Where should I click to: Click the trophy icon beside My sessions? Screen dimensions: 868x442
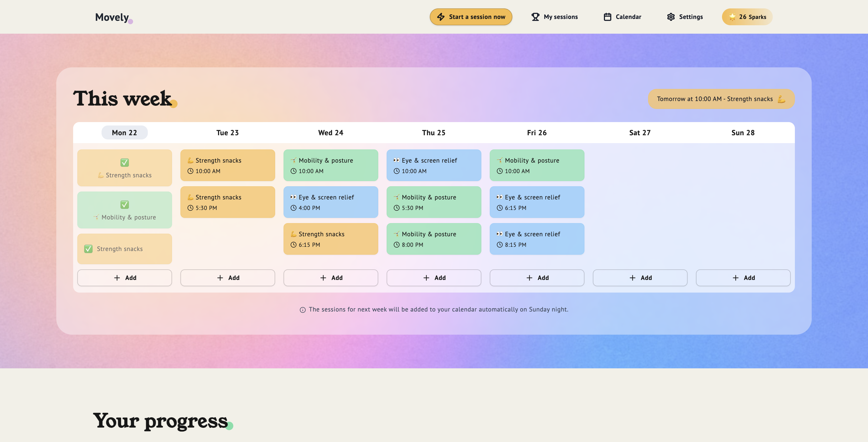coord(535,17)
